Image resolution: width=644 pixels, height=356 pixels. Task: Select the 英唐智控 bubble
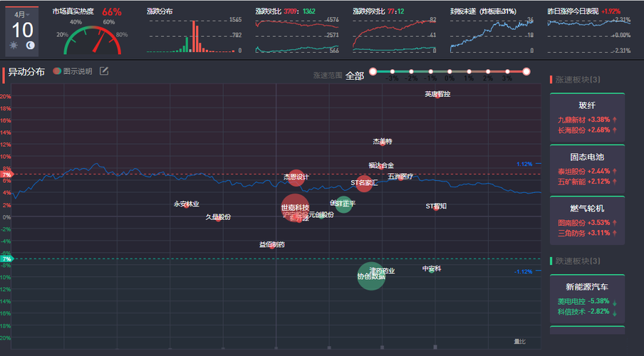(437, 96)
